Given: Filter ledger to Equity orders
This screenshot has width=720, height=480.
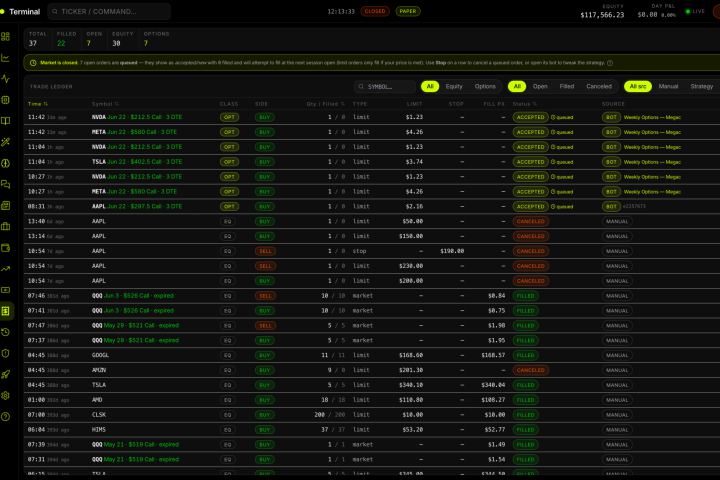Looking at the screenshot, I should pos(454,86).
